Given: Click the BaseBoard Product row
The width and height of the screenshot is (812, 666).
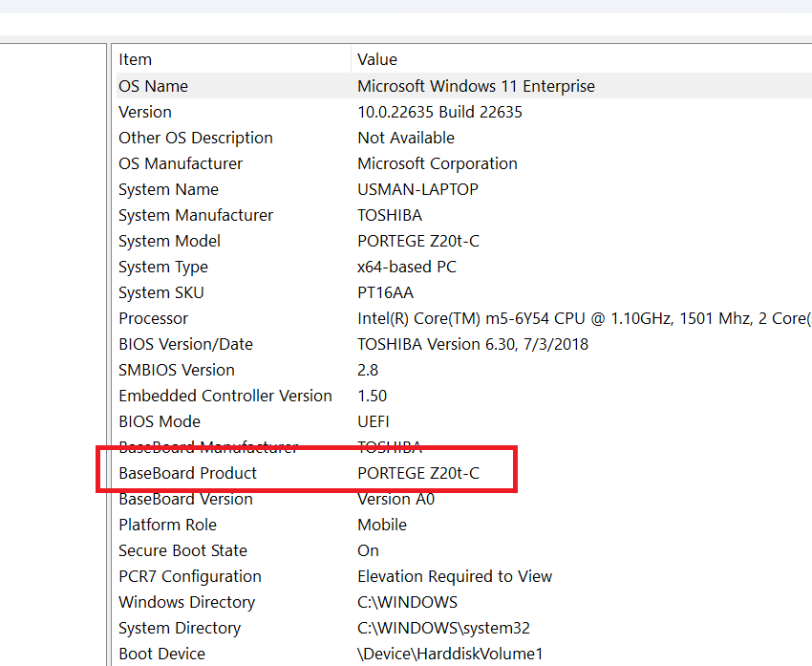Looking at the screenshot, I should (187, 473).
